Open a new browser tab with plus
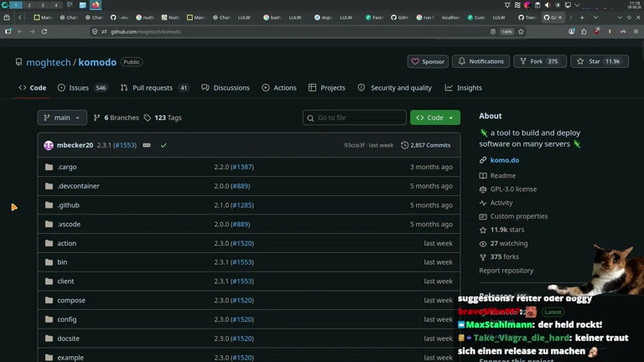 582,18
